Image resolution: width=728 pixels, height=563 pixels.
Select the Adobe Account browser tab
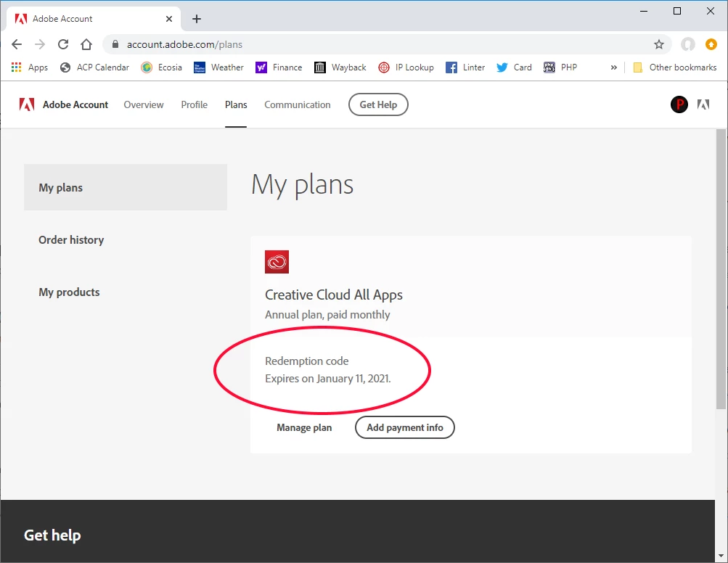[93, 19]
